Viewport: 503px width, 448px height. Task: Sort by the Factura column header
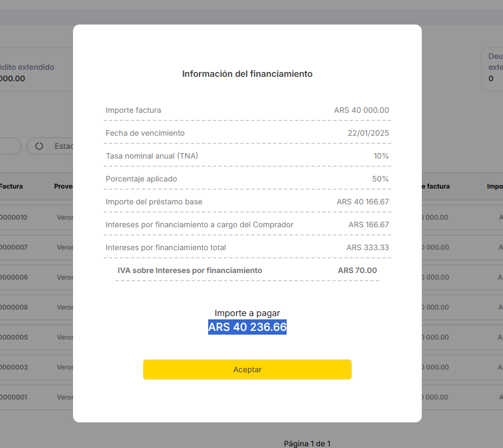click(x=11, y=186)
